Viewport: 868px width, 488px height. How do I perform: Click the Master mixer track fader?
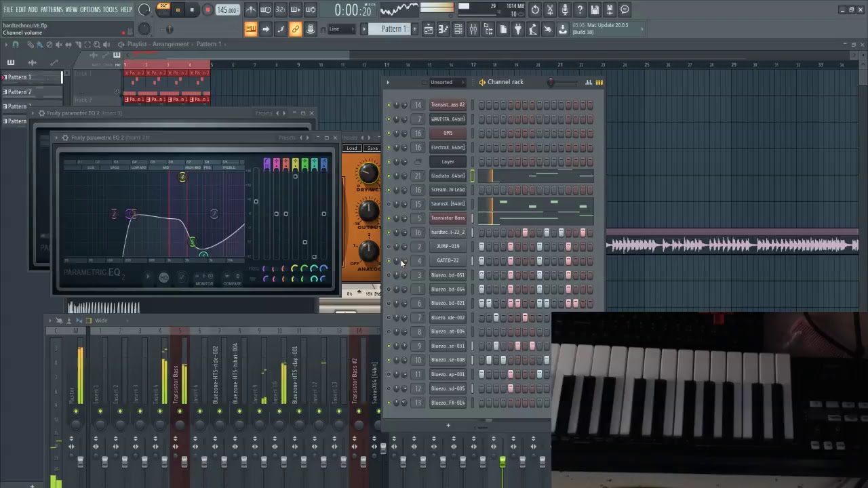coord(79,463)
